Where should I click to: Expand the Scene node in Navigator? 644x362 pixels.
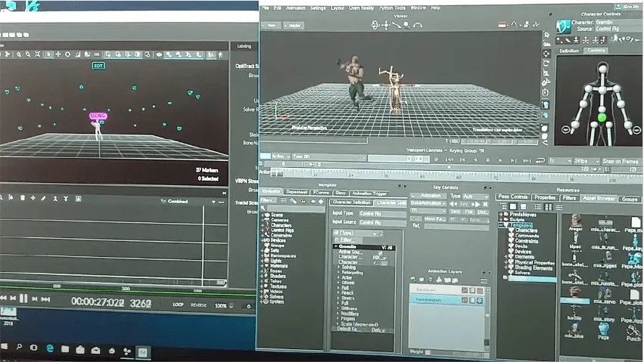coord(263,215)
